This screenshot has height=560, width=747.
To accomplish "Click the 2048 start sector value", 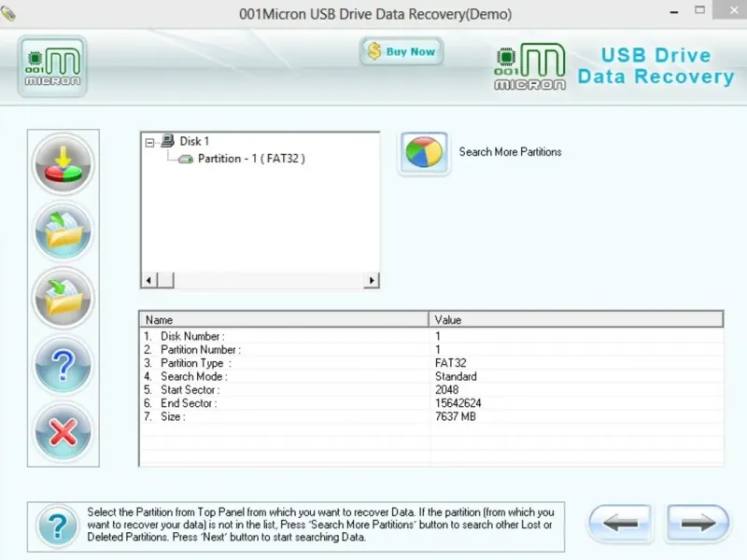I will coord(447,389).
